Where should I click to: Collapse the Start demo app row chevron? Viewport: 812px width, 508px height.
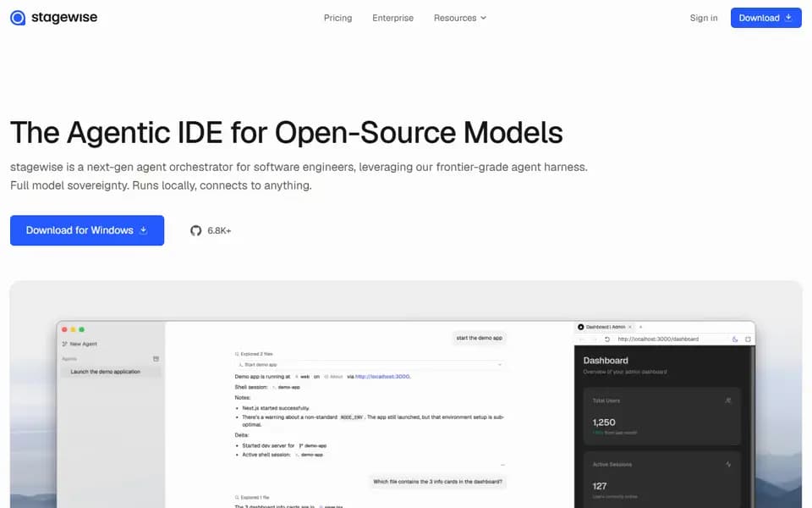click(500, 364)
